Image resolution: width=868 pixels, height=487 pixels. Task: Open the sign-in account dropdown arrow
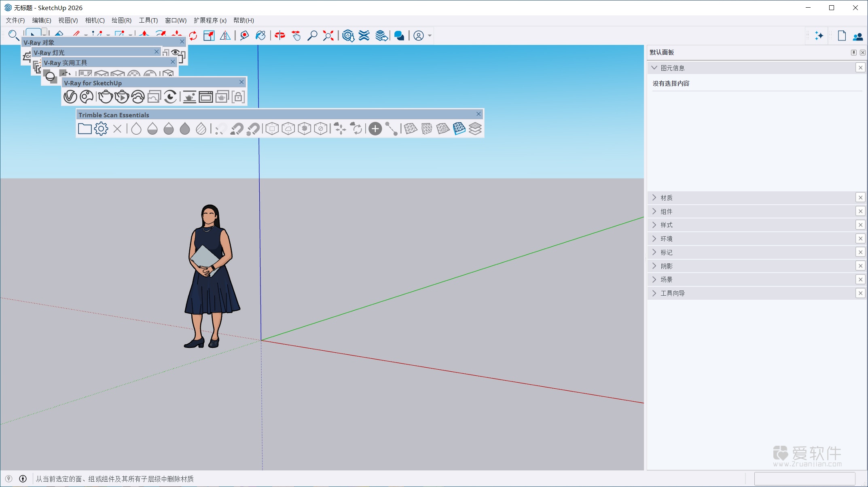point(429,36)
